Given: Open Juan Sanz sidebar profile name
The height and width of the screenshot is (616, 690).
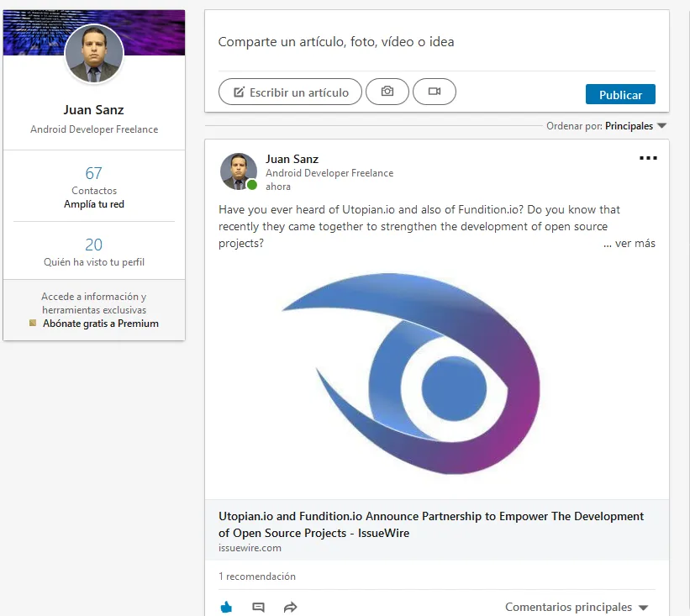Looking at the screenshot, I should pos(94,110).
